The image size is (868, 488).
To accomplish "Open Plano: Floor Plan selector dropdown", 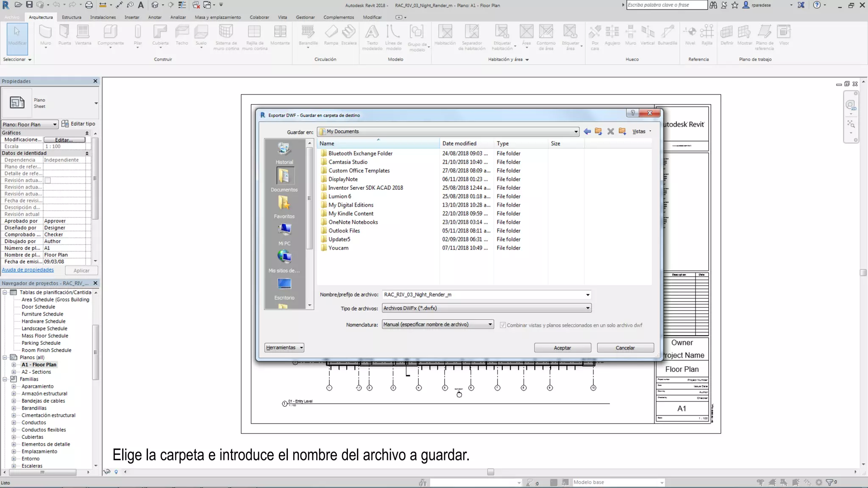I will (x=29, y=124).
